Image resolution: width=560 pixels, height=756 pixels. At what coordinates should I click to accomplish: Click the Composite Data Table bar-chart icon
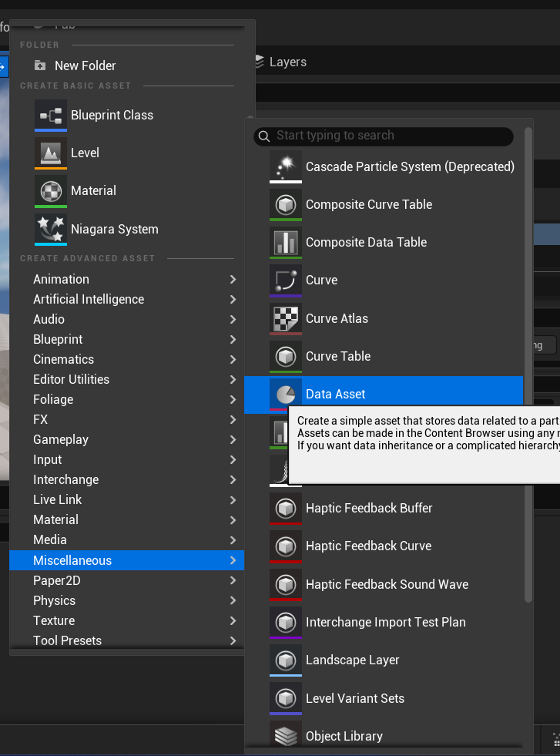286,243
